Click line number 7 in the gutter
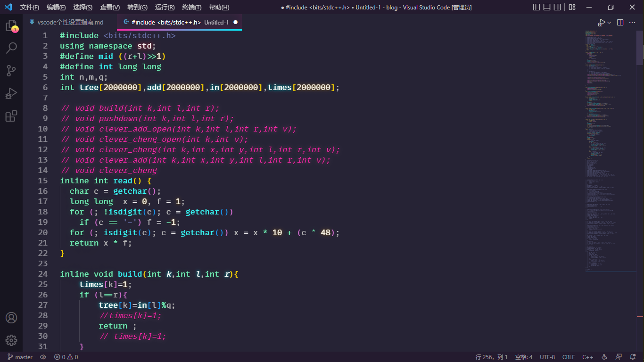 coord(45,98)
